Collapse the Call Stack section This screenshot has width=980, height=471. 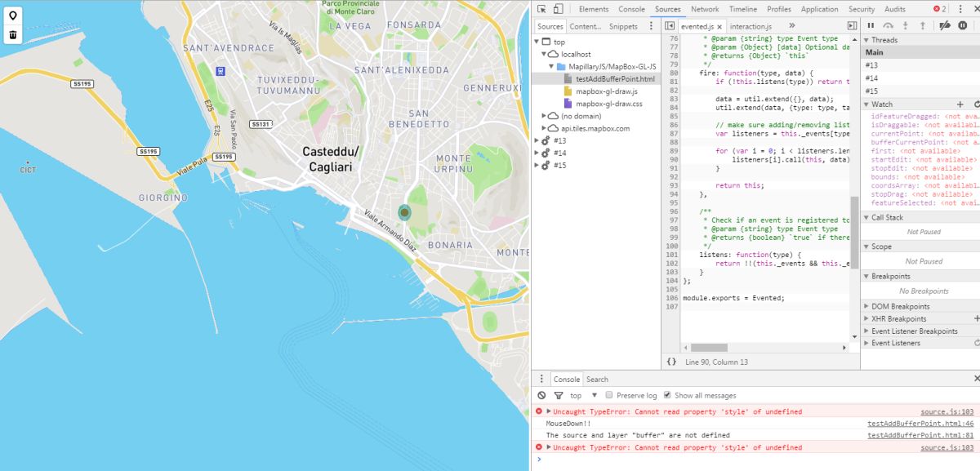click(866, 217)
